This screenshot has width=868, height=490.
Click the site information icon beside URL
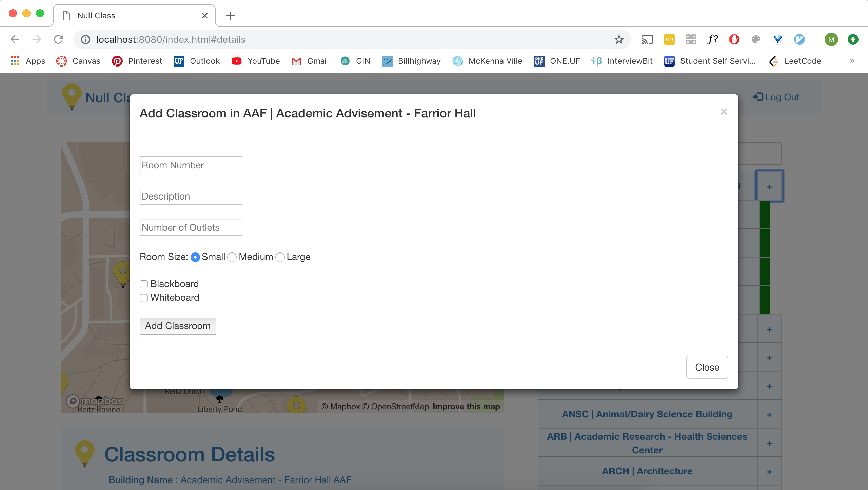coord(85,40)
